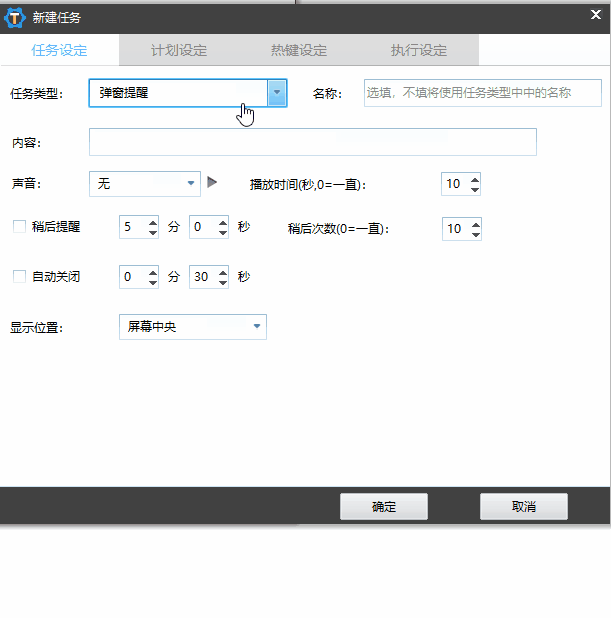
Task: Open the 任务类型 dropdown list
Action: pyautogui.click(x=276, y=93)
